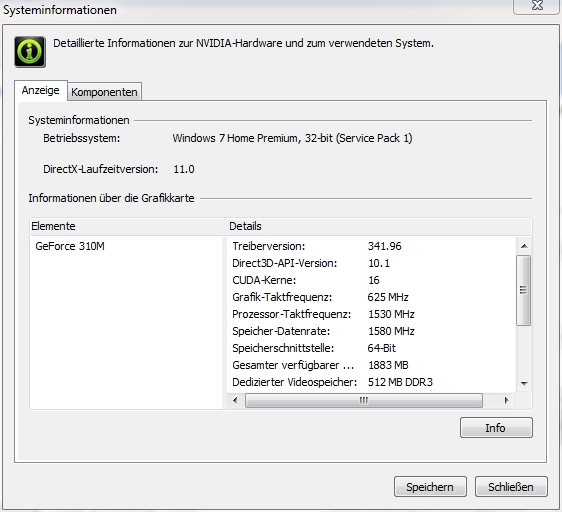Click the Prozessor-Taktfrequenz value 1530 MHz
562x512 pixels.
[x=391, y=314]
